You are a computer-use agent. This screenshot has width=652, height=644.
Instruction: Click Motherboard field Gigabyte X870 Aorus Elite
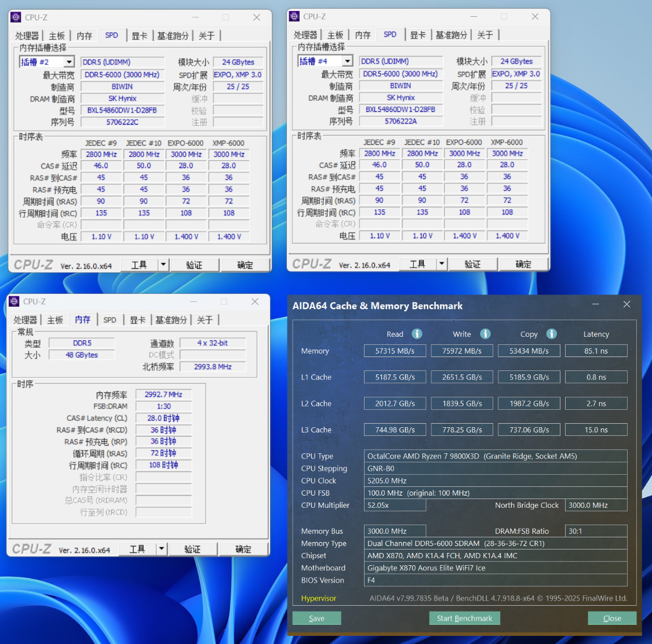[496, 568]
